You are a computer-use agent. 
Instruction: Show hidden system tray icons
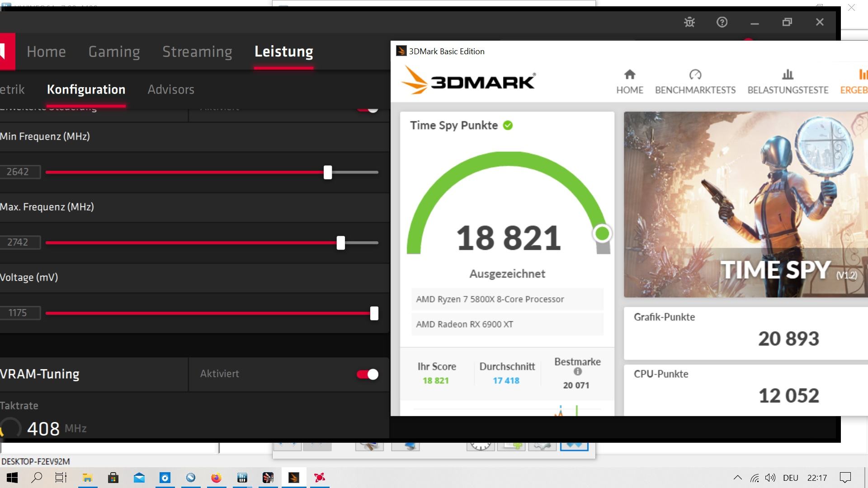coord(737,478)
